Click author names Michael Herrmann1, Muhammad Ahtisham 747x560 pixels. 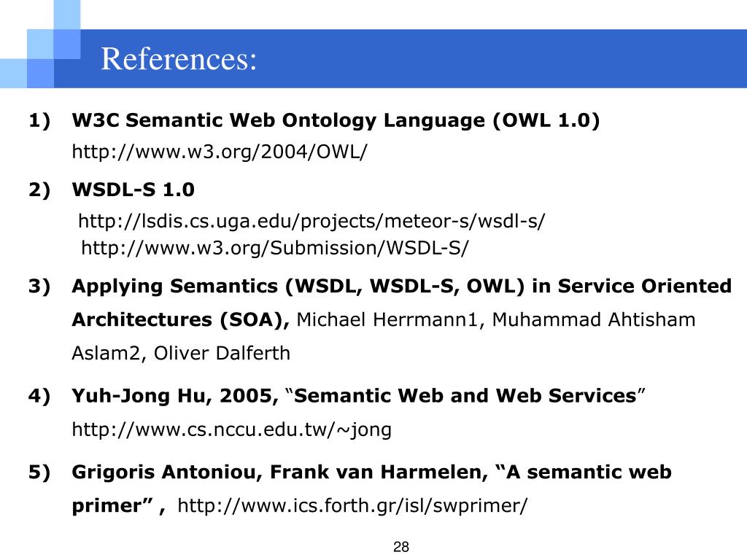point(496,319)
